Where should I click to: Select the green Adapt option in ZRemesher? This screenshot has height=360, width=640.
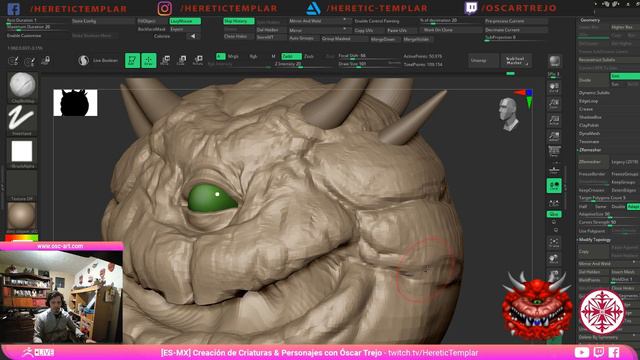633,207
